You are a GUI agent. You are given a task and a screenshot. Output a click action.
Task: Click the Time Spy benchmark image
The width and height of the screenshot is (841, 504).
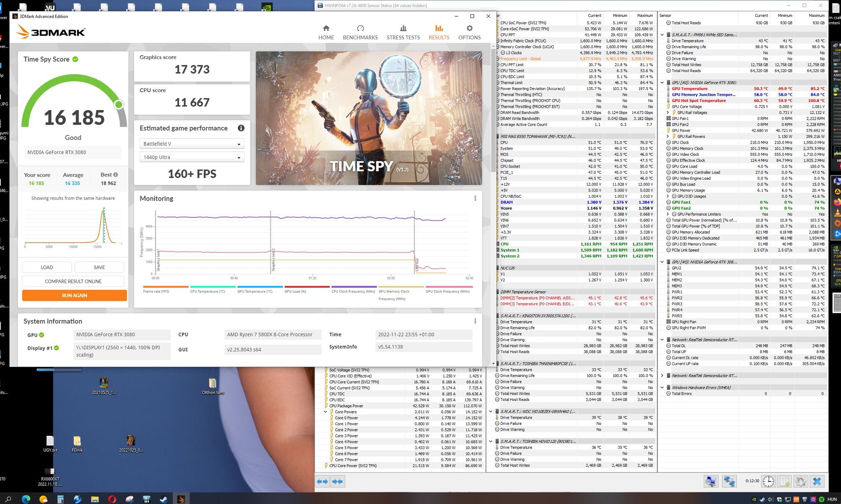(369, 118)
